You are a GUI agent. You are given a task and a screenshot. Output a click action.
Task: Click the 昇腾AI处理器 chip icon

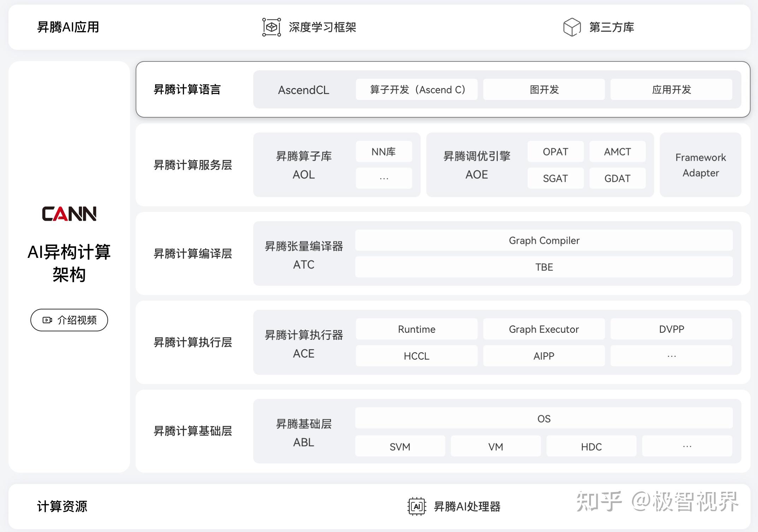pos(417,506)
